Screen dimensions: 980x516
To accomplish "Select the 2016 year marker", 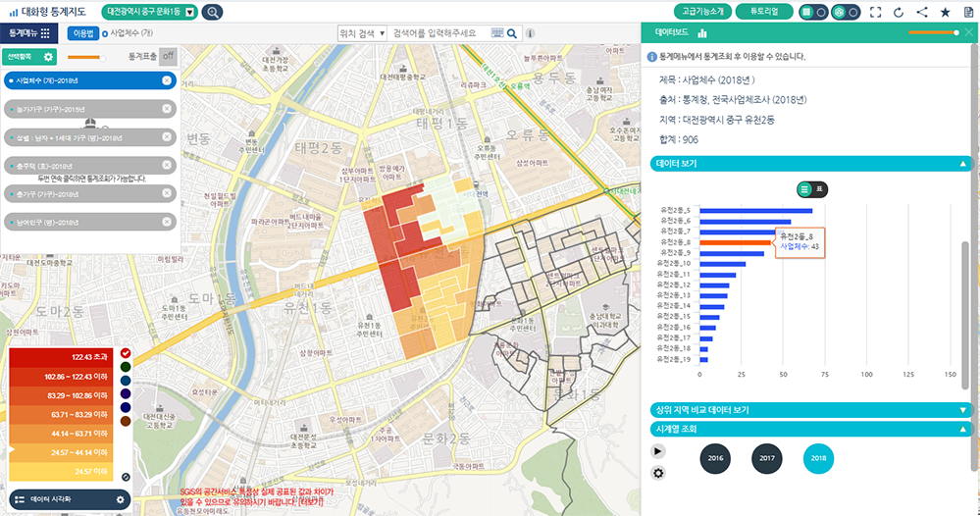I will click(715, 458).
